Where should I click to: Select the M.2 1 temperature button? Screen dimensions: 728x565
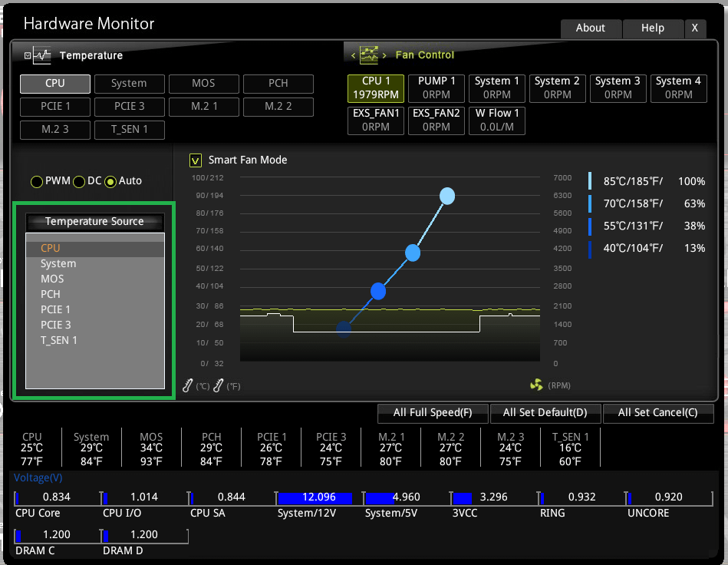(204, 107)
